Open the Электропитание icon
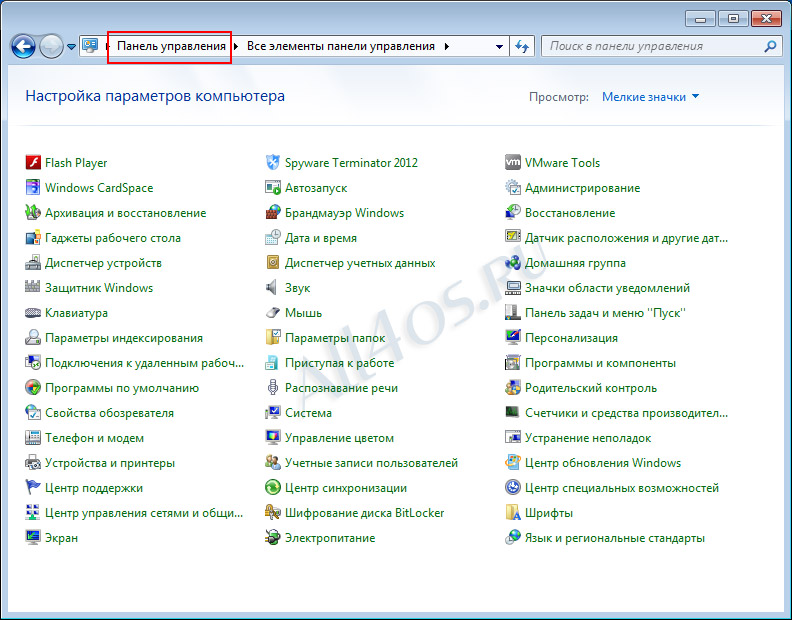 coord(273,538)
